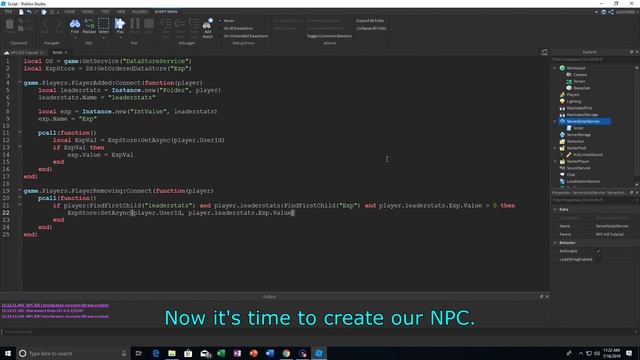Open Microsoft Edge from taskbar
This screenshot has height=360, width=640.
pos(156,353)
